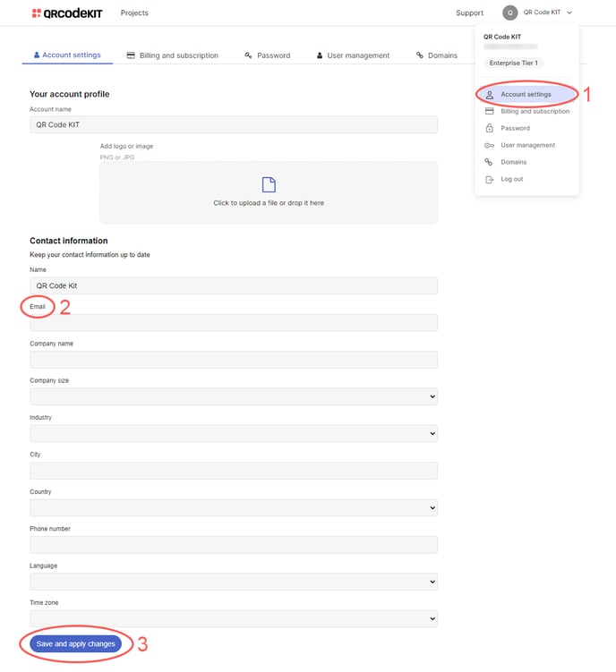Open the Company size dropdown
Screen dimensions: 616x672
234,396
